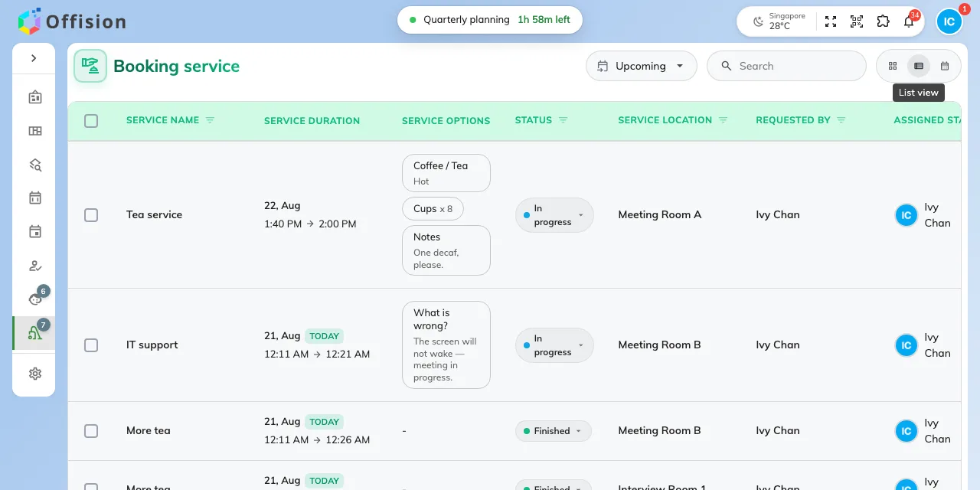Toggle fullscreen mode icon in the top bar

[x=831, y=21]
